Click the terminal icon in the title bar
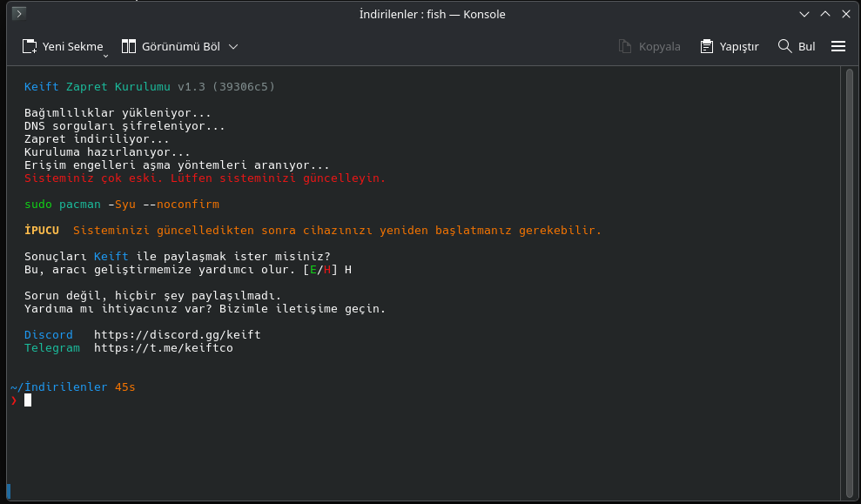861x504 pixels. point(18,14)
